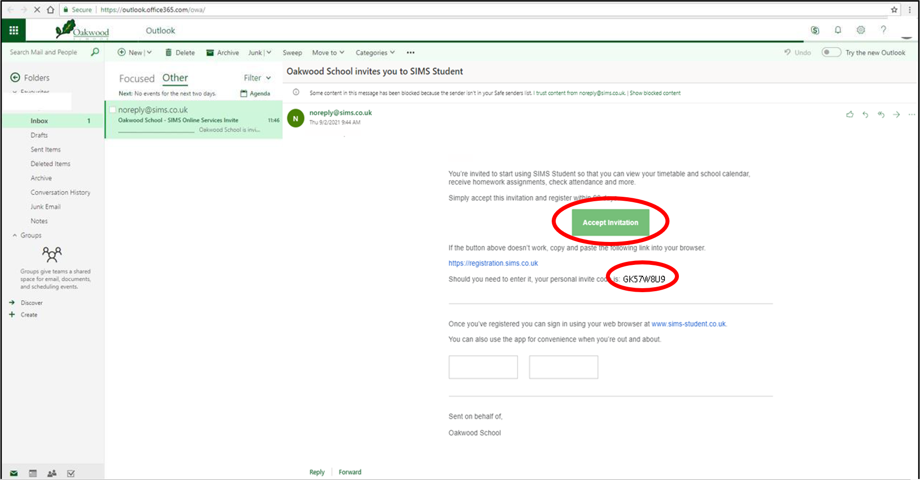Switch to the Calendar module at the bottom left

33,473
